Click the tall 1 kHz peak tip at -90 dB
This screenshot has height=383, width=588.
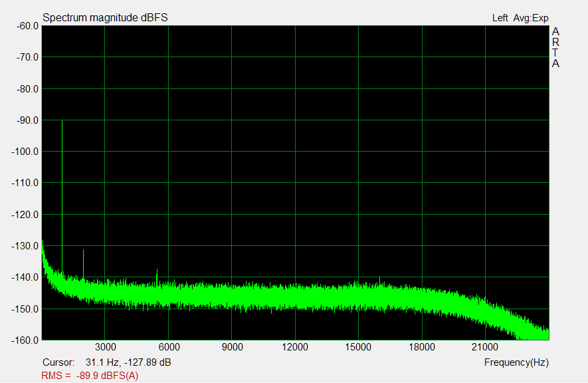point(62,121)
